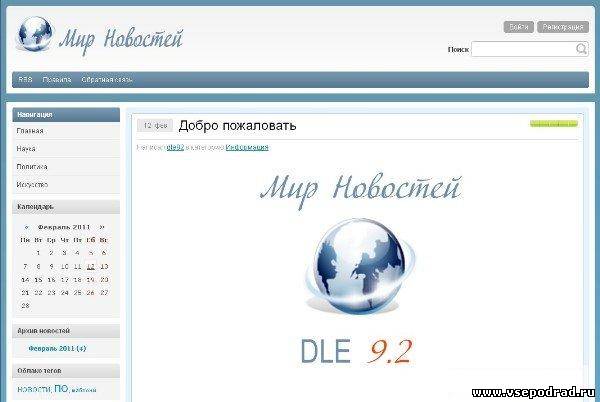Open the Наука category
The image size is (600, 402).
26,148
